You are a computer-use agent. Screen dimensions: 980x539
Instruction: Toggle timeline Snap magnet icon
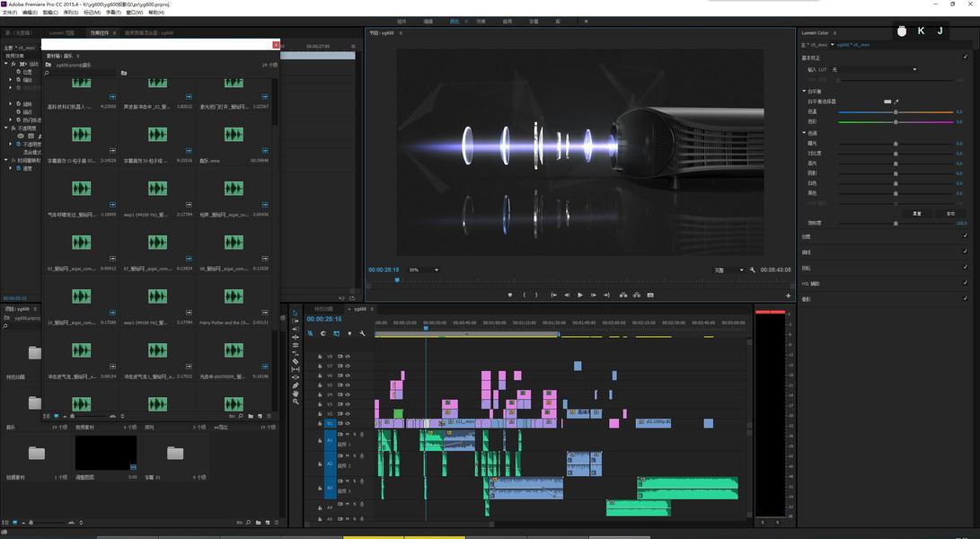pyautogui.click(x=323, y=333)
